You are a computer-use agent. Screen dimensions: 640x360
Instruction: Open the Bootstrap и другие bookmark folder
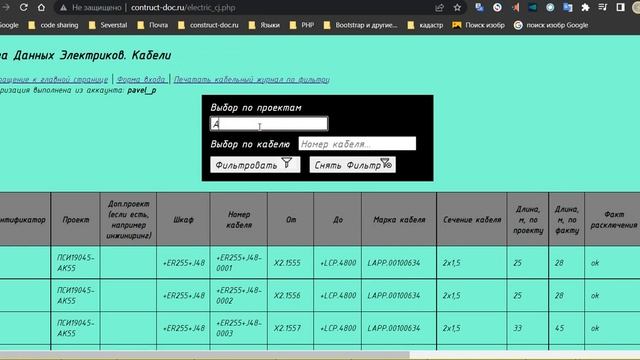click(360, 25)
